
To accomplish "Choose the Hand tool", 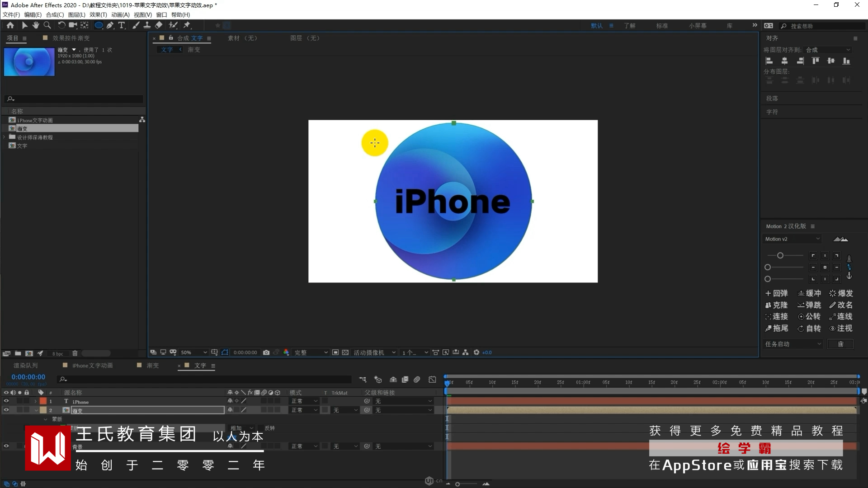I will [36, 25].
